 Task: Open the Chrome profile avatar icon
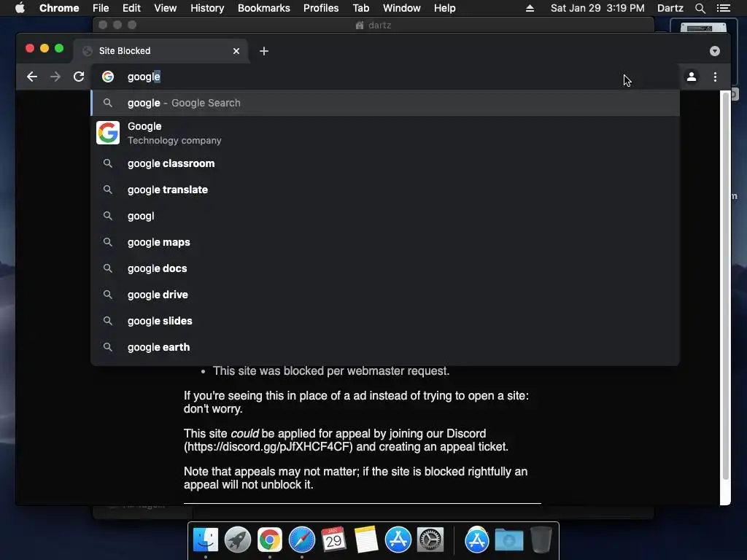pos(692,77)
